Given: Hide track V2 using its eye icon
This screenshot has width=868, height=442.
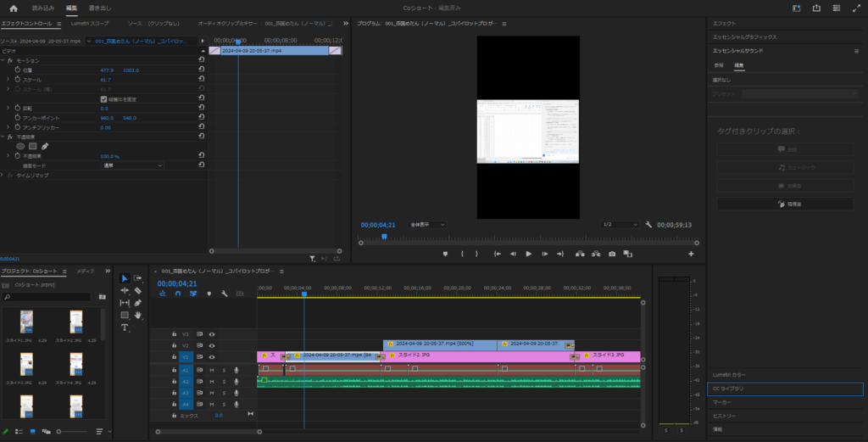Looking at the screenshot, I should [x=212, y=345].
